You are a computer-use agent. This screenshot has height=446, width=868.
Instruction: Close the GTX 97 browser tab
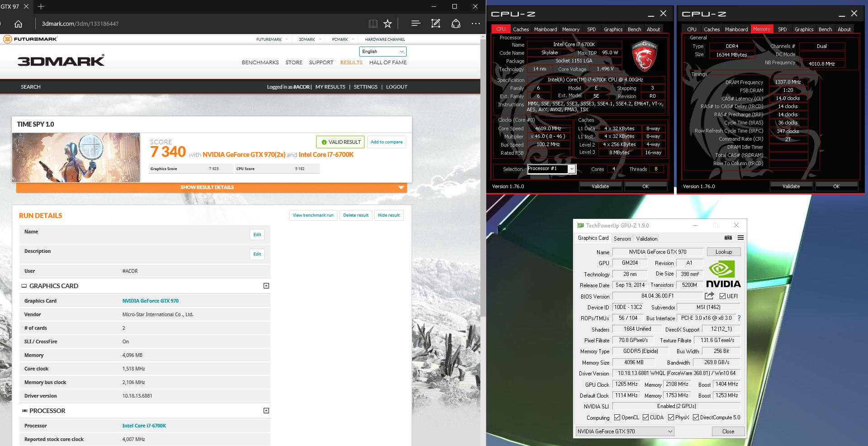26,6
